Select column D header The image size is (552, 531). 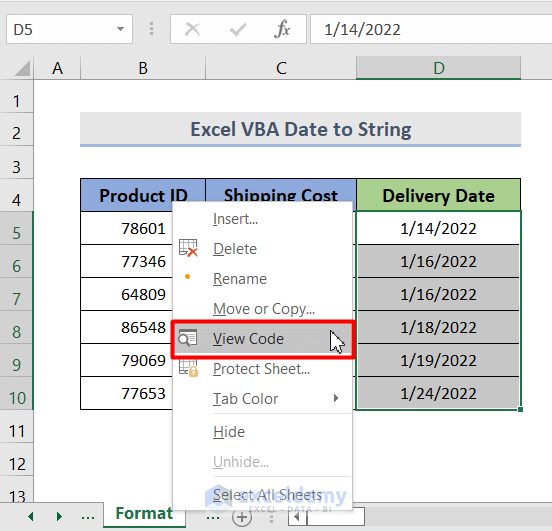click(438, 68)
